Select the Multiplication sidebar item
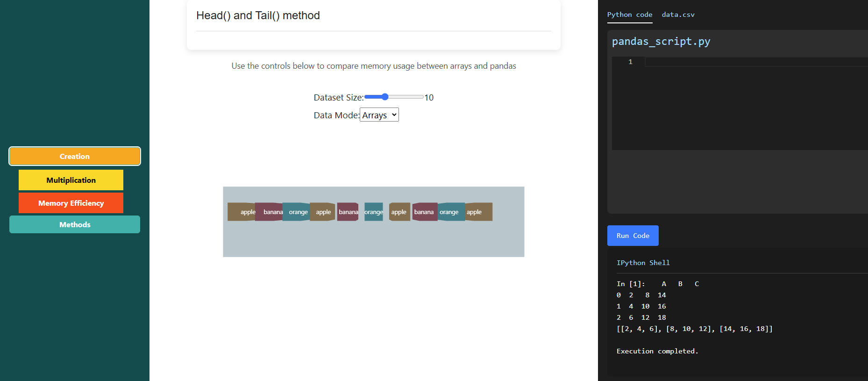 click(71, 180)
